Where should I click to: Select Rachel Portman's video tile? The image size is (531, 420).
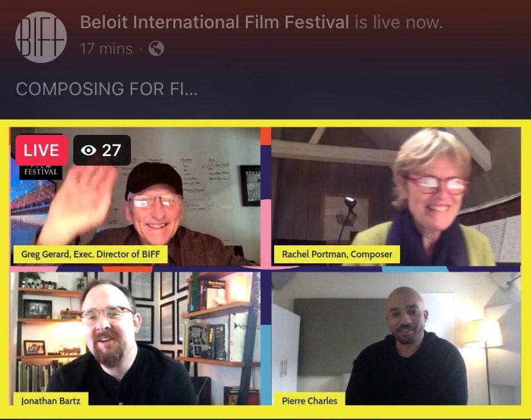coord(396,196)
